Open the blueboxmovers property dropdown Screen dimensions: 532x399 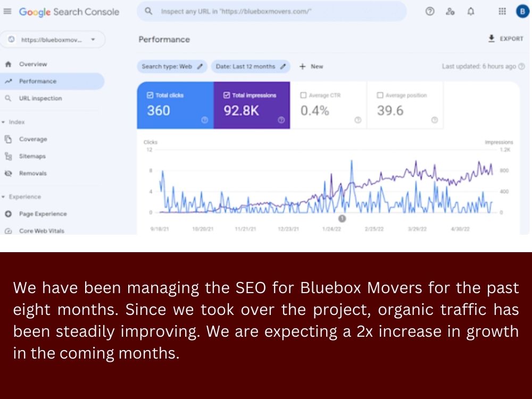click(53, 40)
